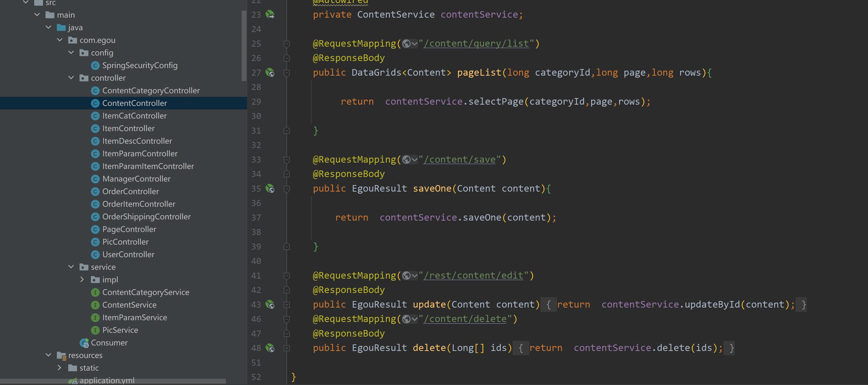Expand the folded update method on line 43
This screenshot has width=868, height=385.
pos(287,305)
